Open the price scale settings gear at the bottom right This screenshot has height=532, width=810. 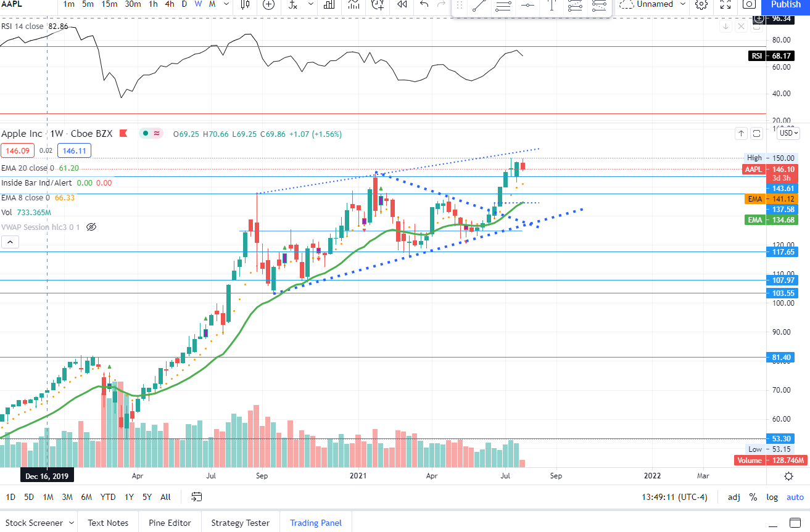tap(788, 476)
